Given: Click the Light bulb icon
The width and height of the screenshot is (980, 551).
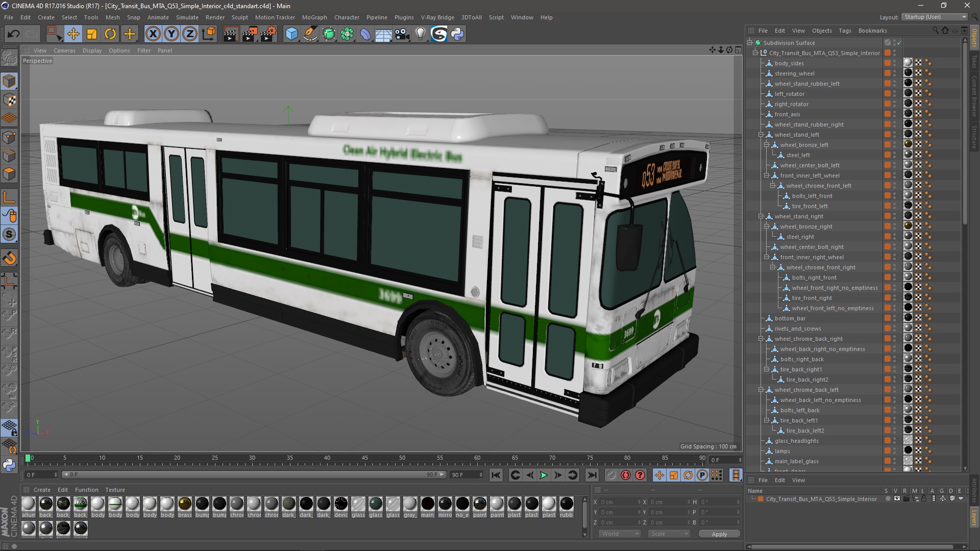Looking at the screenshot, I should pyautogui.click(x=421, y=34).
